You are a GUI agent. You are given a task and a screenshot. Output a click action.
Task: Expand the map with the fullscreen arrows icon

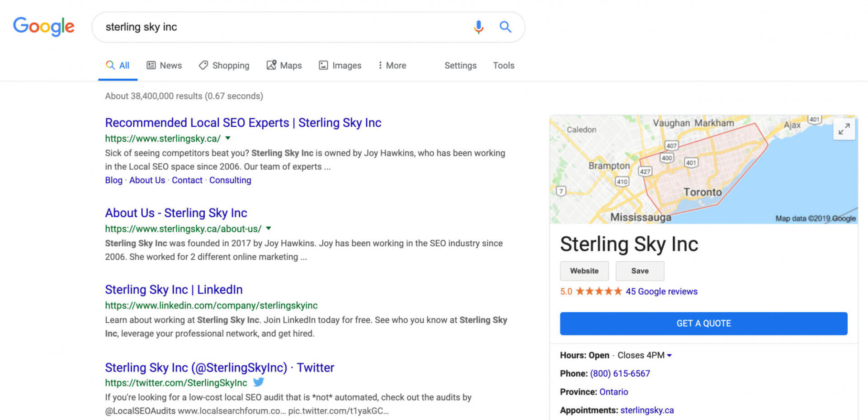click(x=844, y=129)
